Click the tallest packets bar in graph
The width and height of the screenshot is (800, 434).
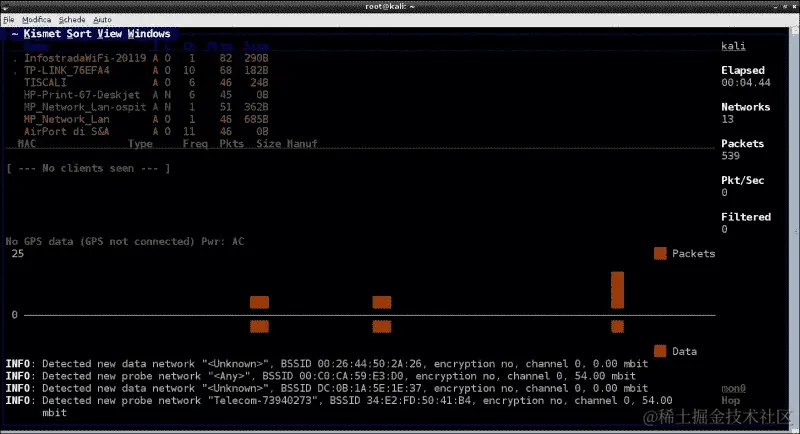[x=617, y=290]
